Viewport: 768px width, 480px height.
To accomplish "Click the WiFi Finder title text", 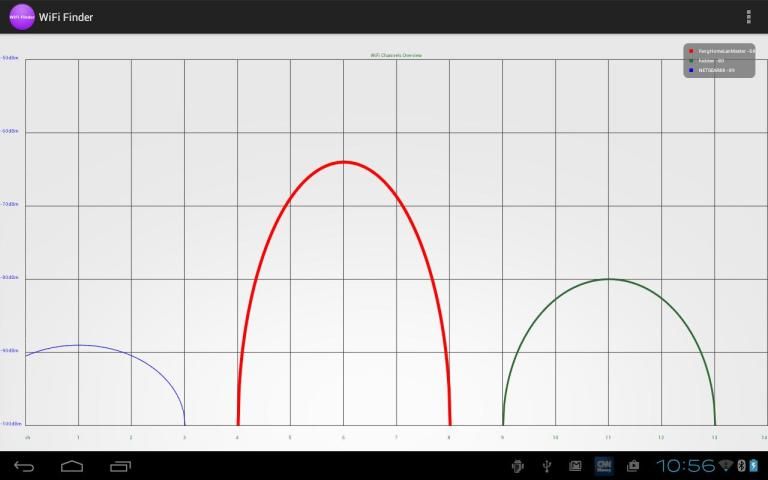I will point(66,17).
